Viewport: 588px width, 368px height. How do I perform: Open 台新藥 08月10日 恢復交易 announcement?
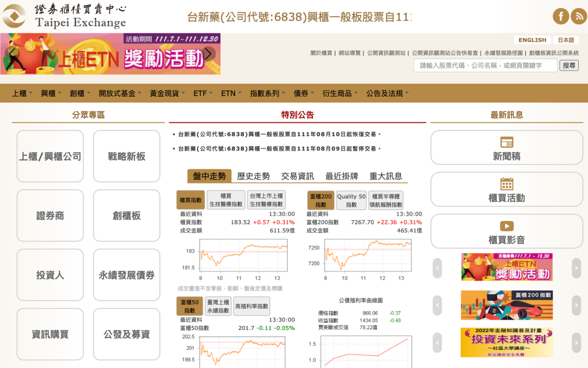[x=279, y=134]
